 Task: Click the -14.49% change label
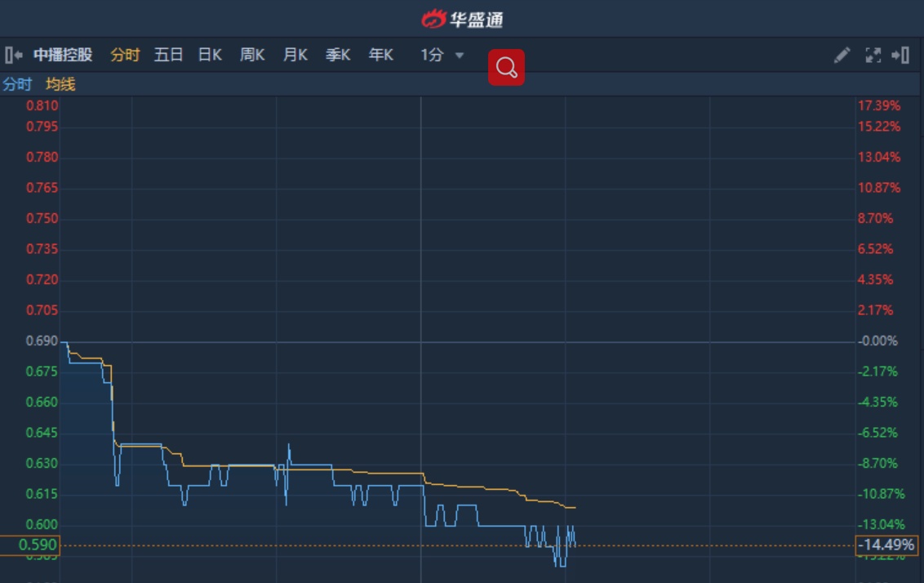(x=886, y=545)
